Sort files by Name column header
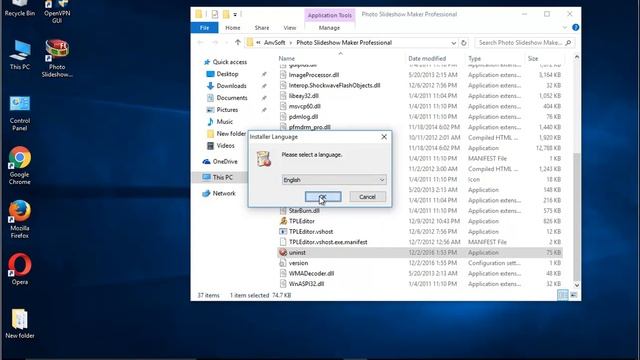The image size is (640, 360). [x=287, y=58]
